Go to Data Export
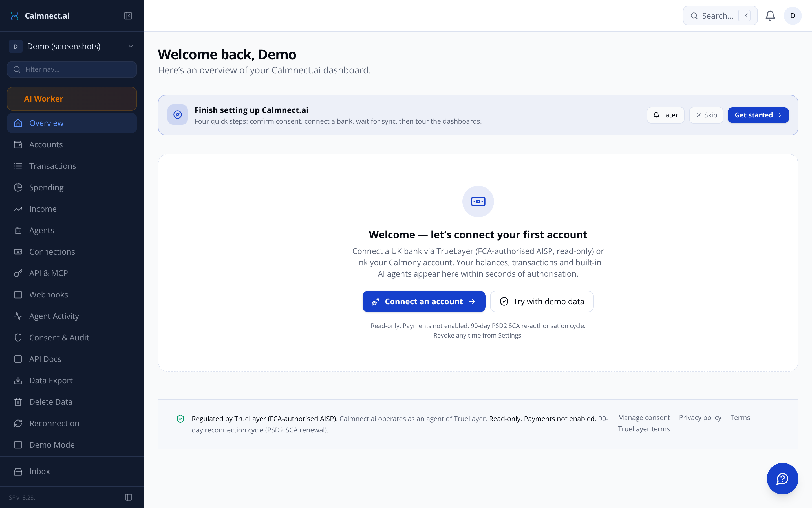 pos(72,381)
